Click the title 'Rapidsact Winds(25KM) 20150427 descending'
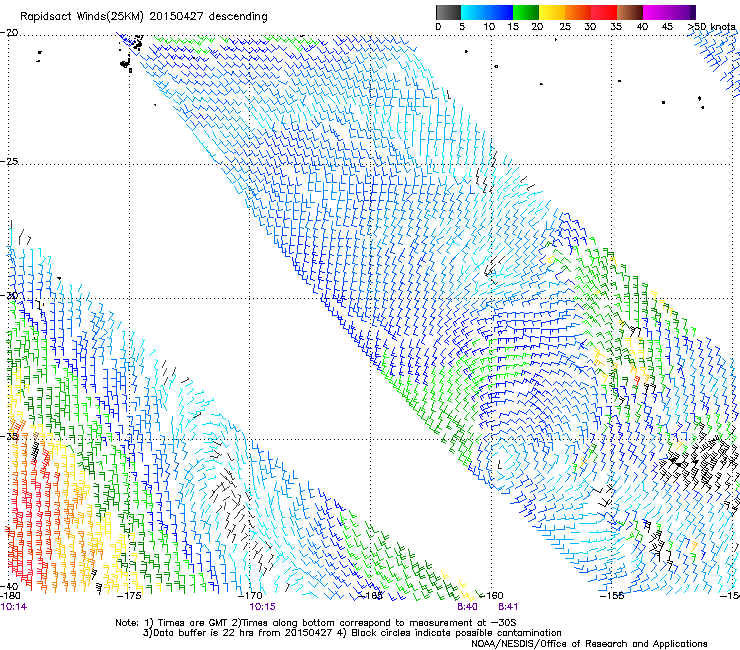Screen dimensions: 740x650 pyautogui.click(x=143, y=17)
